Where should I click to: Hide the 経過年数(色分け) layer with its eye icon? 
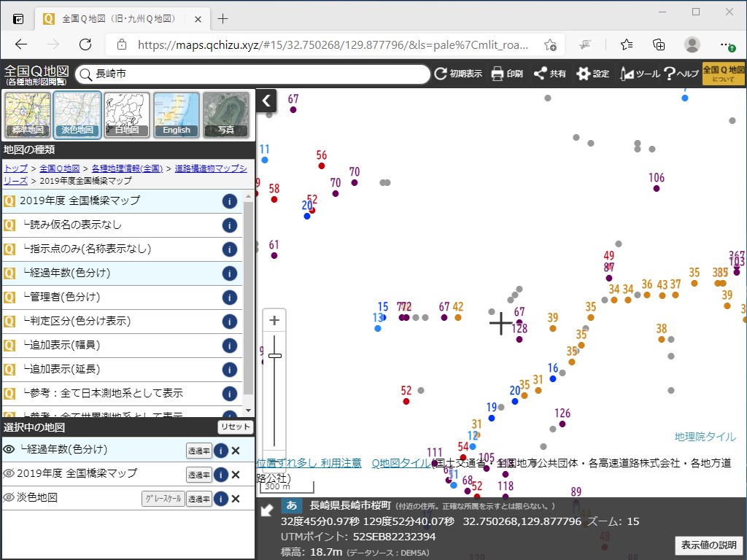(10, 451)
